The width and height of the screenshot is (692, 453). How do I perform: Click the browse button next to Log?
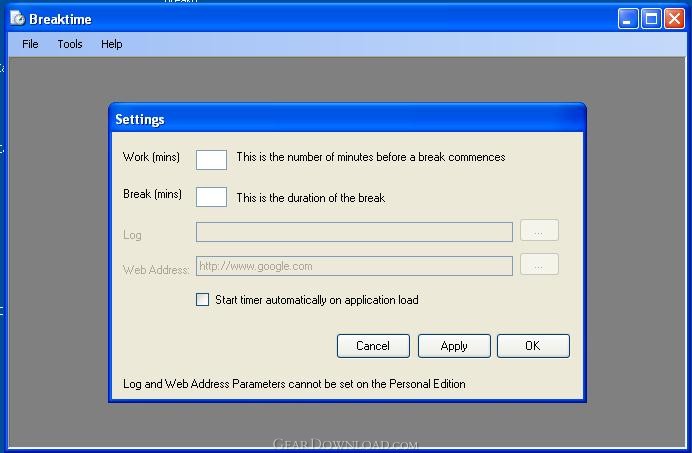539,230
